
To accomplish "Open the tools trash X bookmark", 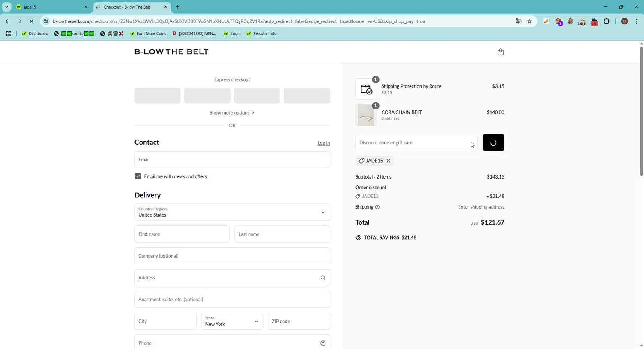I will tap(112, 33).
